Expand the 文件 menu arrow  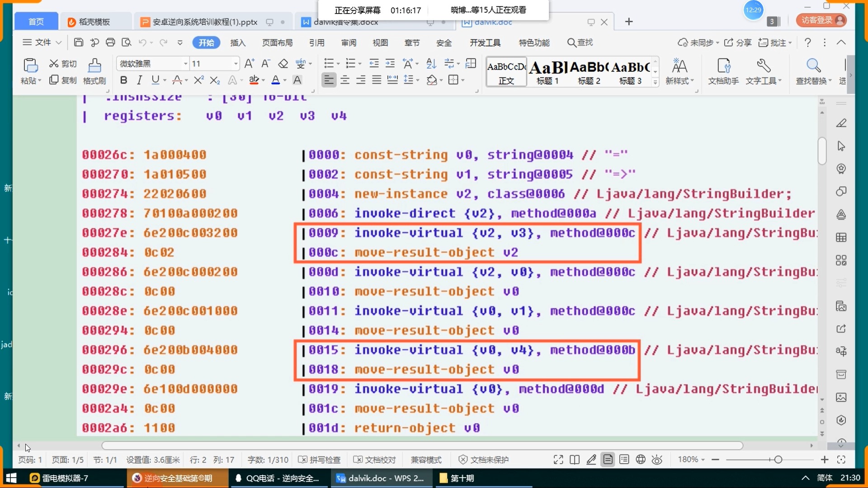pos(58,42)
